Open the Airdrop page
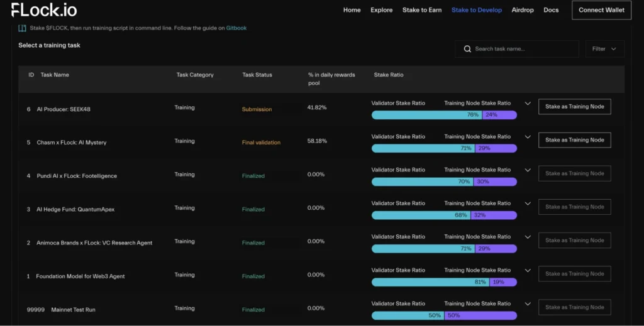 click(524, 10)
